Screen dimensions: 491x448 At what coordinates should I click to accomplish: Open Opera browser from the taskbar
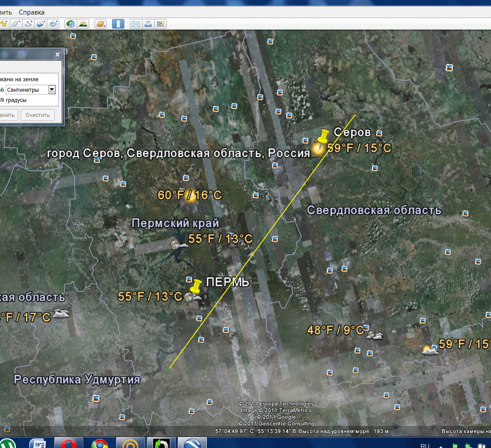pos(68,443)
